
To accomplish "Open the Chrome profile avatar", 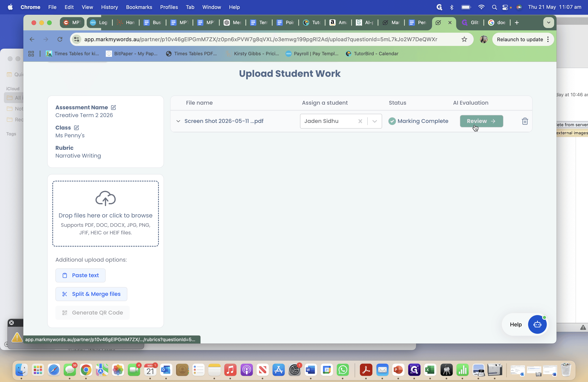I will click(x=484, y=39).
